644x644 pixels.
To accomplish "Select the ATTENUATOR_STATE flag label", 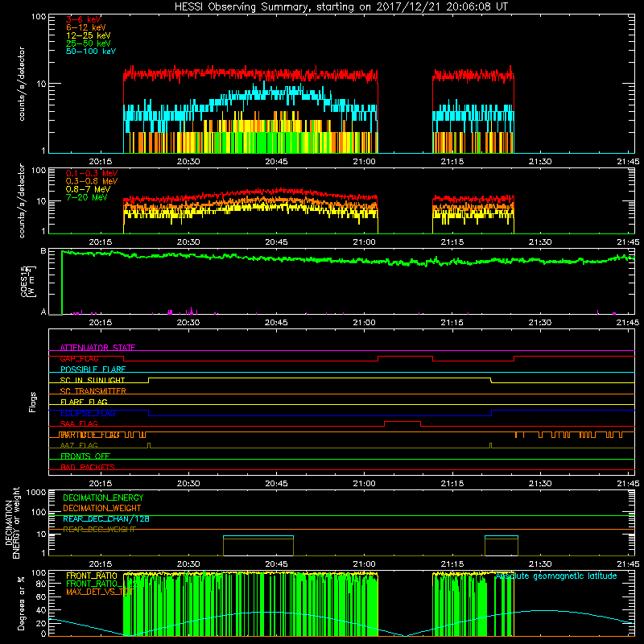I will [x=97, y=348].
